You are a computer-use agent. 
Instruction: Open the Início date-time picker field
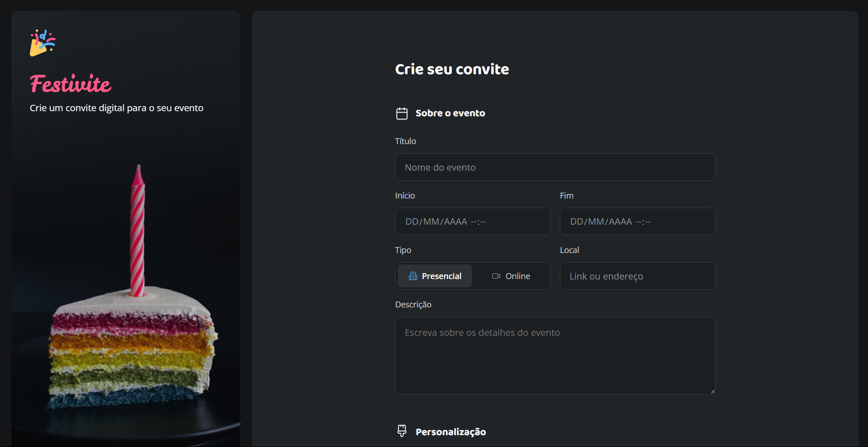tap(472, 221)
